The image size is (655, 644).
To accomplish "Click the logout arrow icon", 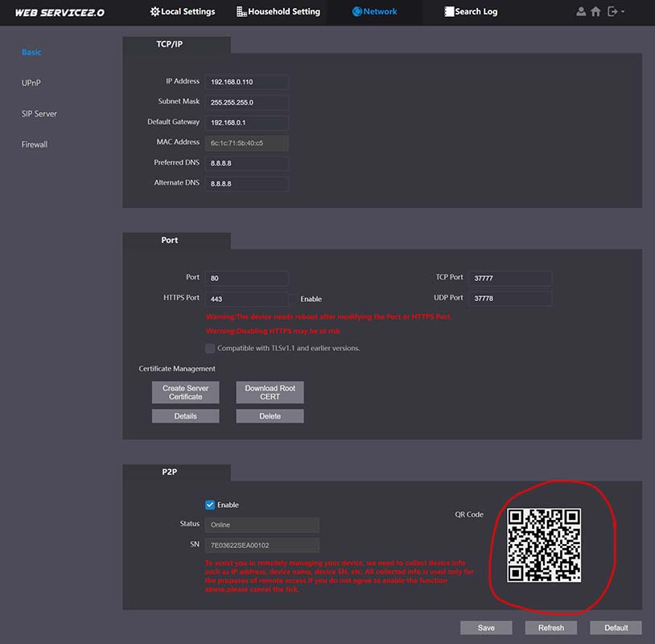I will (x=612, y=12).
